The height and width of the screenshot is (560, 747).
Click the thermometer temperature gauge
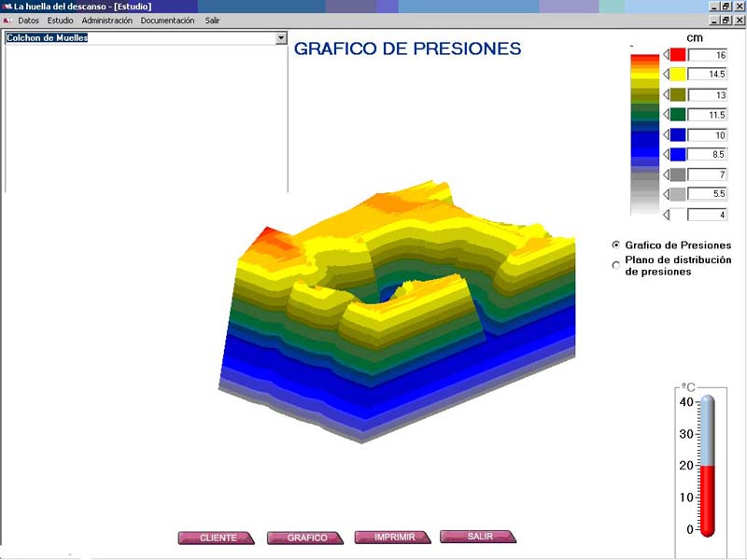707,465
